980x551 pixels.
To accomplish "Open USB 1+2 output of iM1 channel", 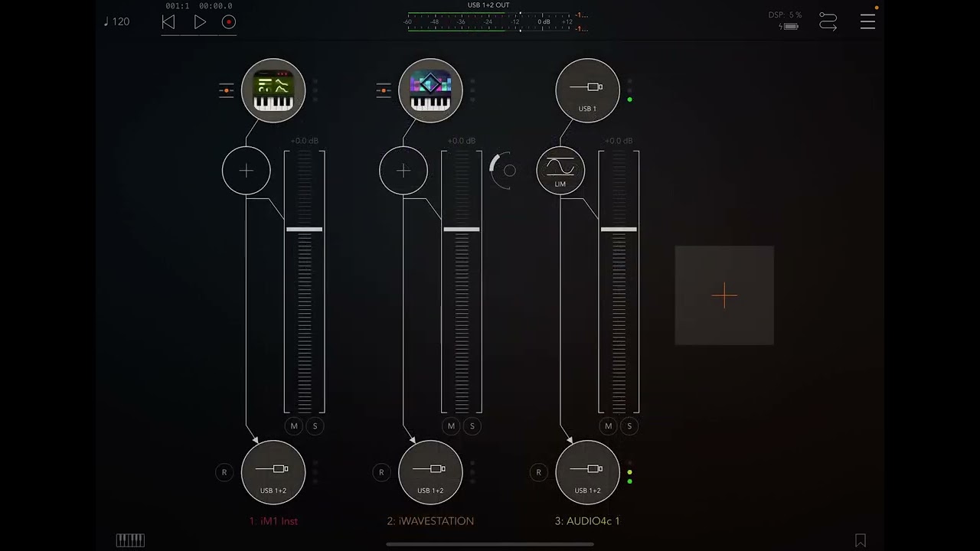I will tap(273, 472).
